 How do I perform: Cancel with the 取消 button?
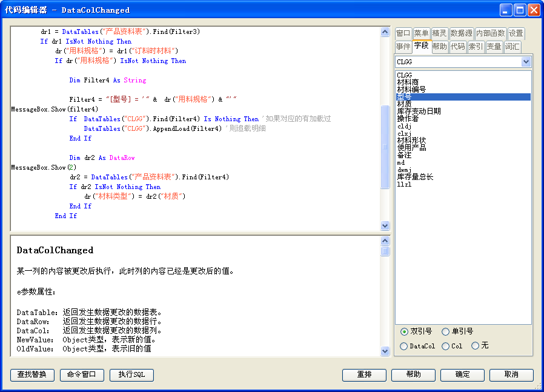tap(511, 375)
